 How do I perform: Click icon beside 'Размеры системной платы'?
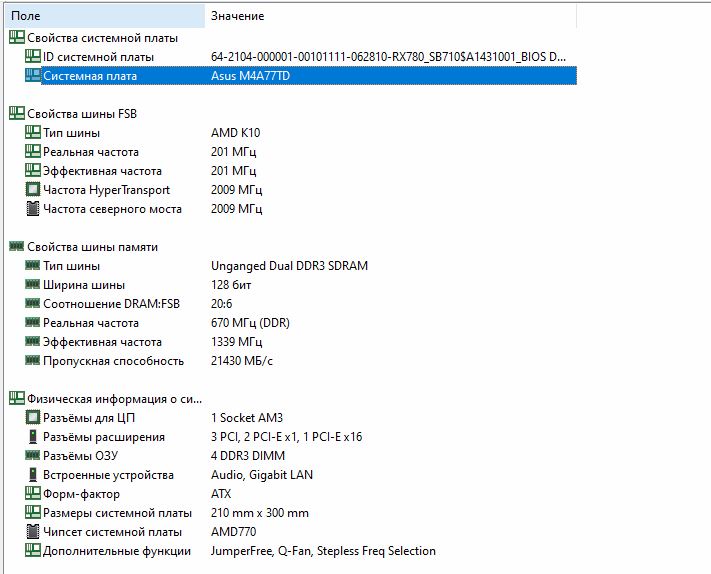(x=33, y=512)
